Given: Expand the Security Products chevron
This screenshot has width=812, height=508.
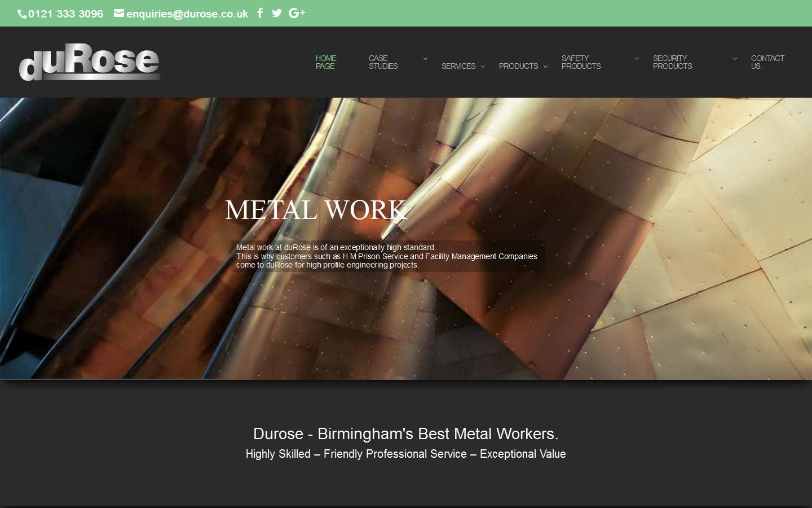Looking at the screenshot, I should (x=735, y=58).
